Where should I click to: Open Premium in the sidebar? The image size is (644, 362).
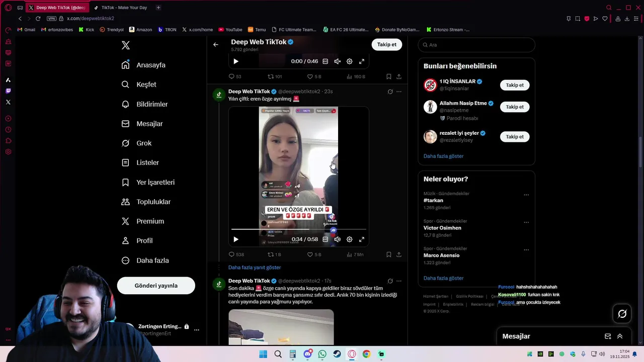[x=142, y=221]
